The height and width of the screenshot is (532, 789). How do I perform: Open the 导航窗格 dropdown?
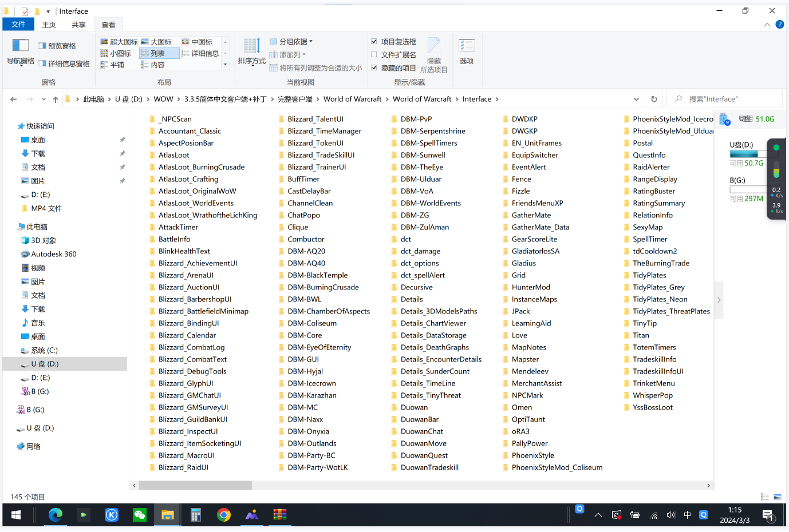coord(21,52)
